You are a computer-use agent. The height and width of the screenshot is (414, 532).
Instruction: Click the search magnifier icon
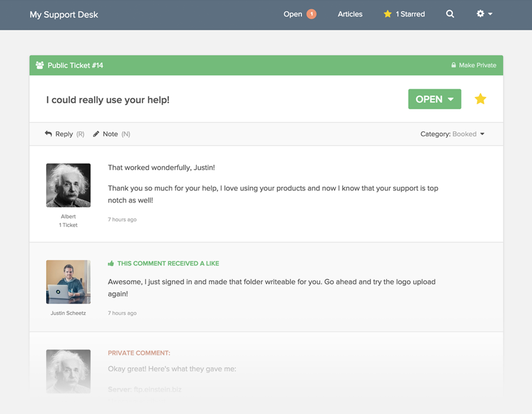(450, 14)
